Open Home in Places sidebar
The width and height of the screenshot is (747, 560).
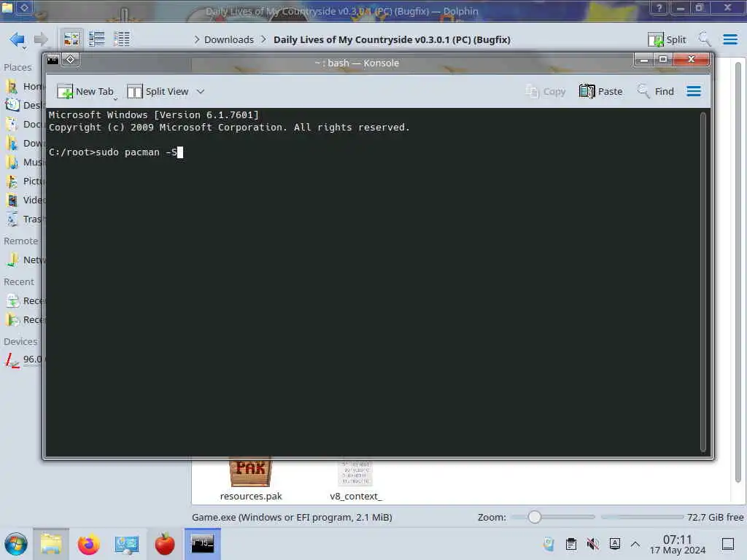click(x=24, y=86)
